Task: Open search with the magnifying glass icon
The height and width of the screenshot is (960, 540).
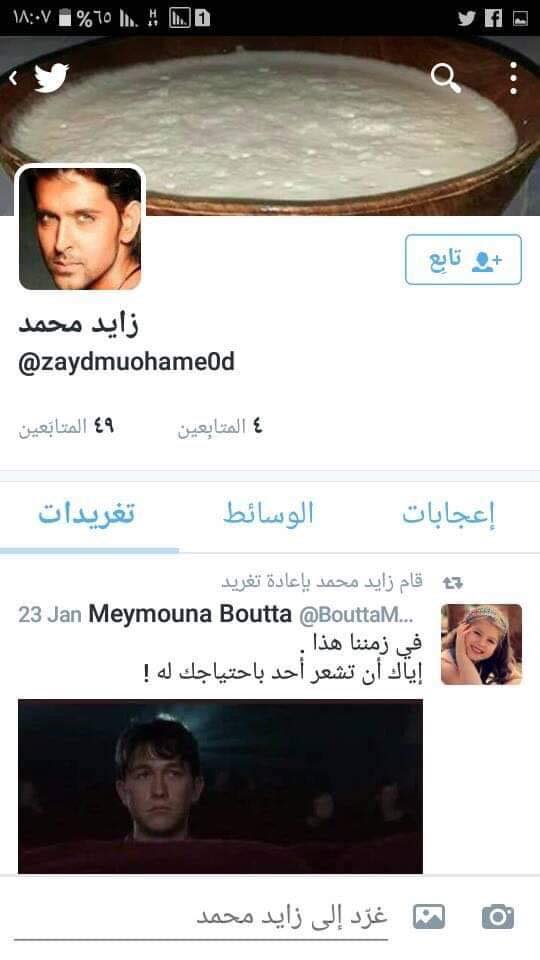Action: click(x=445, y=78)
